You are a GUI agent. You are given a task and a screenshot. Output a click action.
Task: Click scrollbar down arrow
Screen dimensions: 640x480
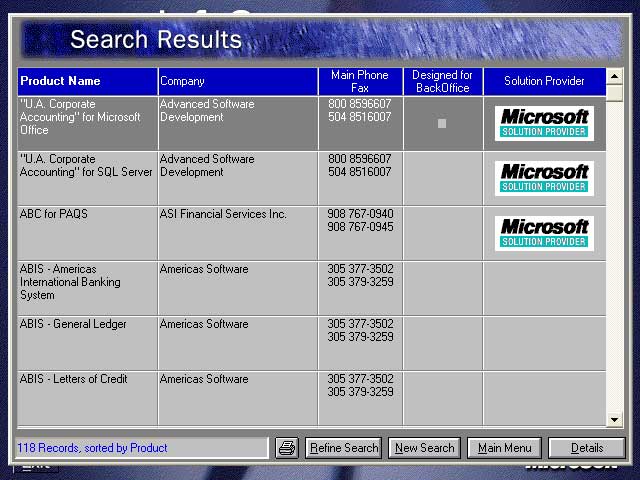(x=614, y=420)
